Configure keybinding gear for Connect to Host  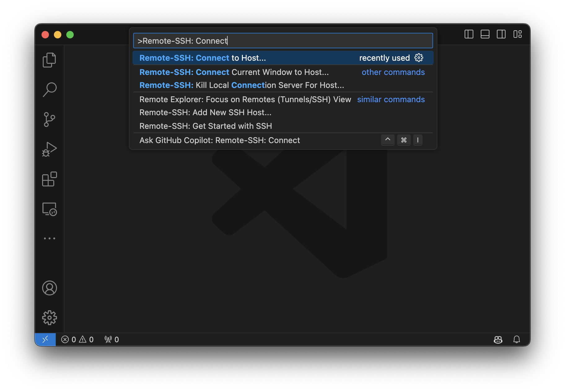pos(419,58)
